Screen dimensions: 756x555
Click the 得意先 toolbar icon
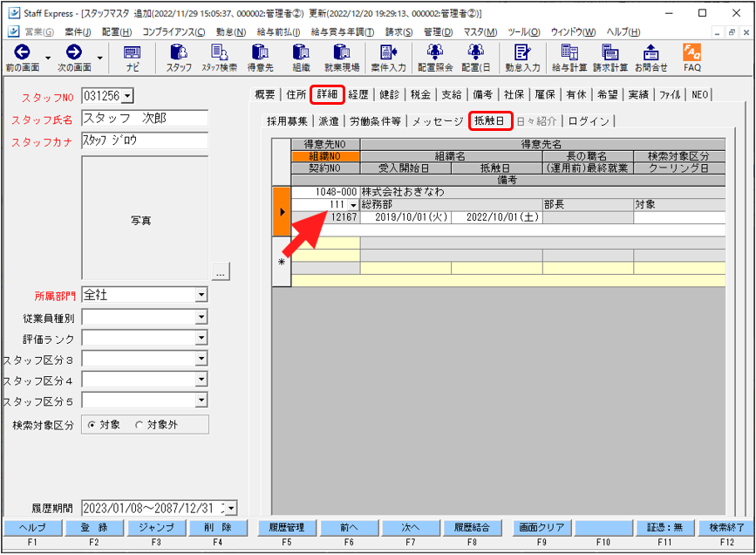260,57
